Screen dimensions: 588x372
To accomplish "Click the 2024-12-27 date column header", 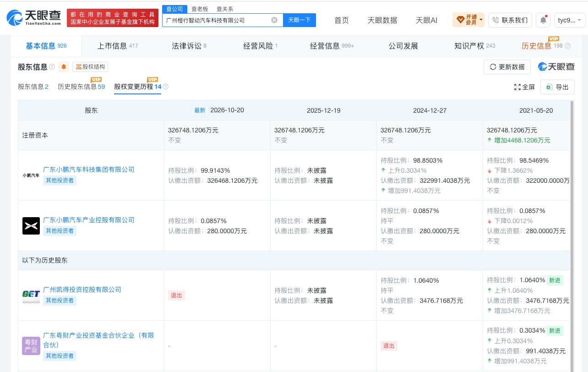I will pyautogui.click(x=430, y=110).
